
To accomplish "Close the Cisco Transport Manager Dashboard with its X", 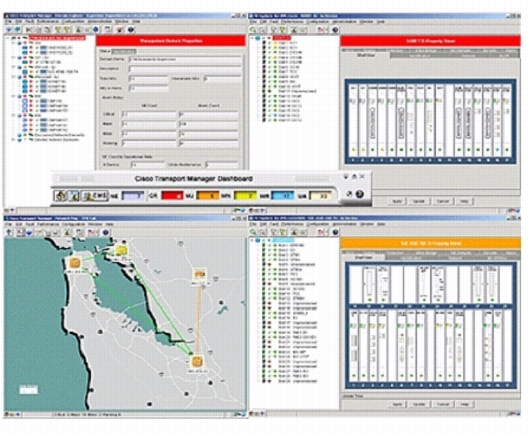I will (362, 176).
